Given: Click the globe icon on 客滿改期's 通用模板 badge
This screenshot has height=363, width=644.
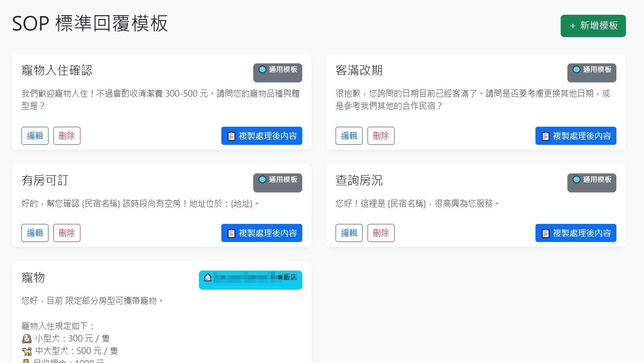Looking at the screenshot, I should (576, 70).
